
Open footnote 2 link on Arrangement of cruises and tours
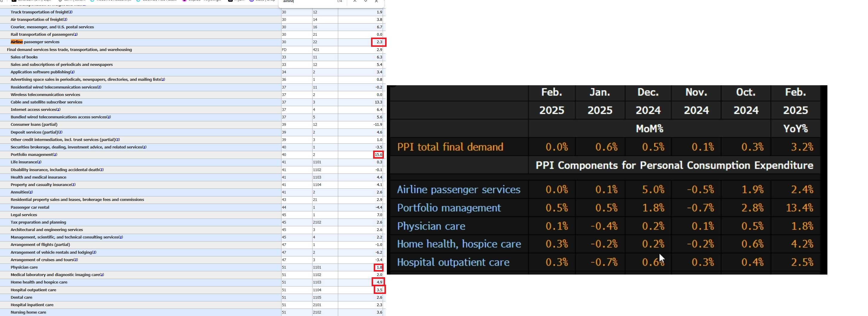pyautogui.click(x=76, y=260)
